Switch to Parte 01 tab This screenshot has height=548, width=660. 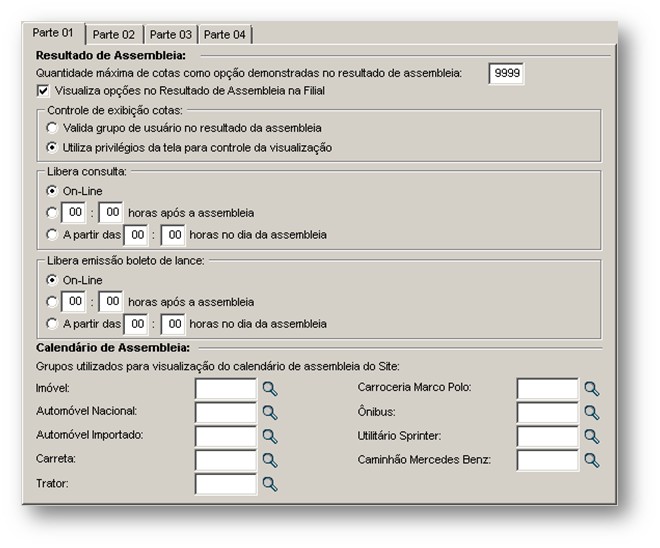pos(53,33)
